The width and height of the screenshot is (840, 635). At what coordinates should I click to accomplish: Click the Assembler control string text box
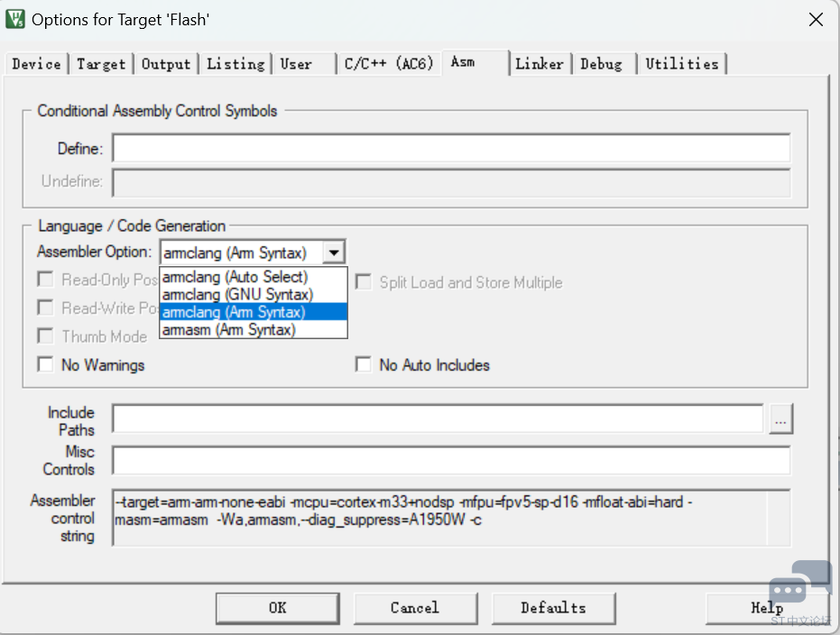[x=451, y=517]
